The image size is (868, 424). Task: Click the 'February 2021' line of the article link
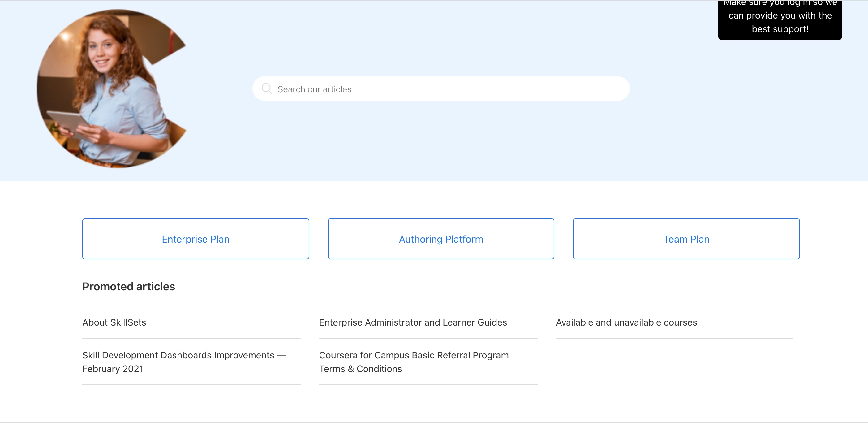113,369
